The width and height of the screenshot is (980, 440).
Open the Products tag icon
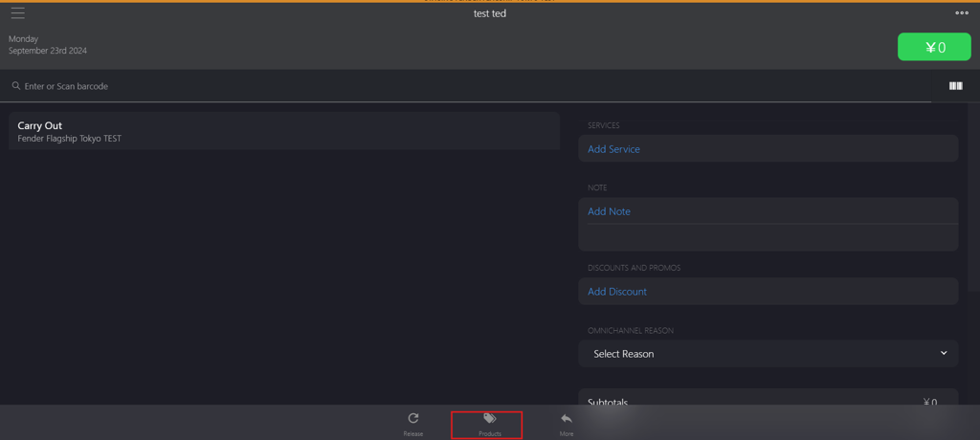tap(489, 418)
